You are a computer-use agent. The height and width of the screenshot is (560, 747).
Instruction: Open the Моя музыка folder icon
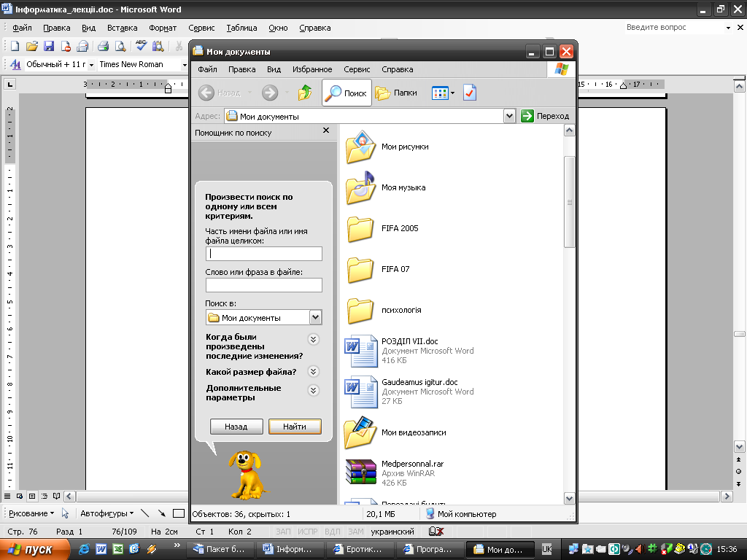(x=360, y=187)
